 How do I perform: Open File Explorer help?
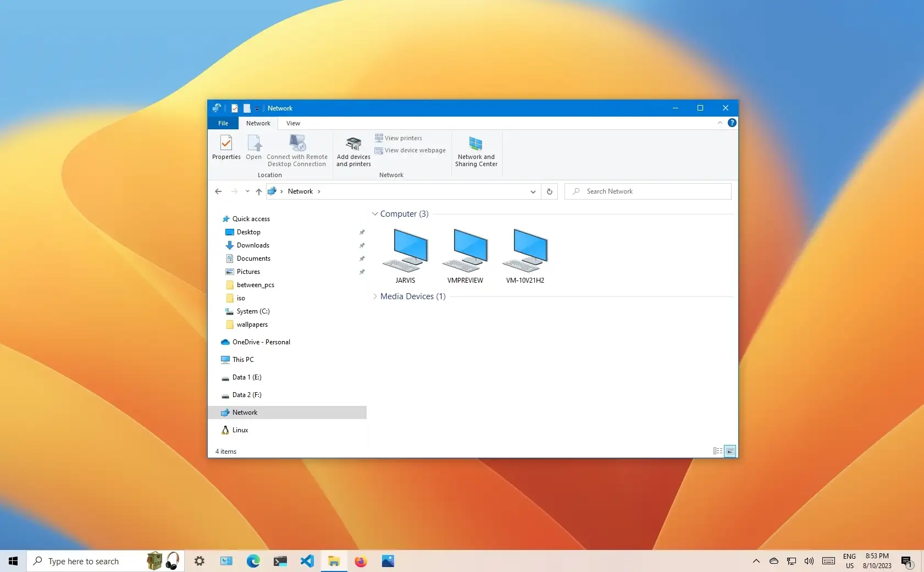click(x=732, y=123)
